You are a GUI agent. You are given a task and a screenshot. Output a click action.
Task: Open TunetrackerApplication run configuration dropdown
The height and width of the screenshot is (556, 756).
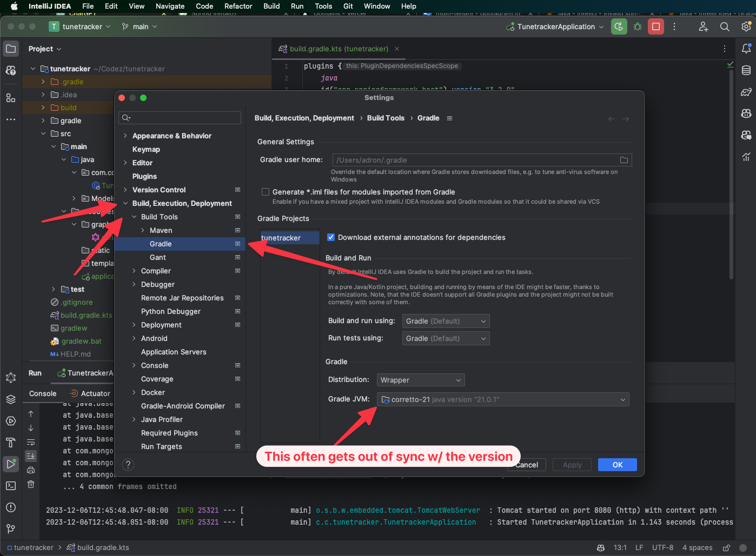click(555, 26)
